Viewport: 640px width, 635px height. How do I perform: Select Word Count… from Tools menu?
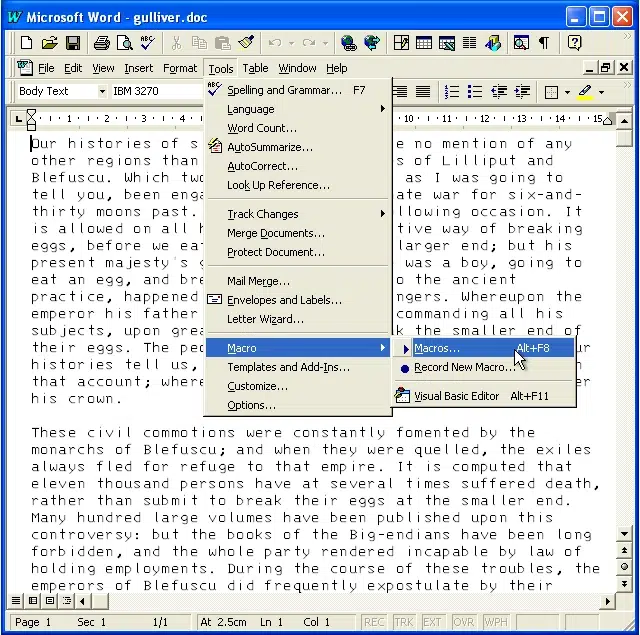[298, 128]
